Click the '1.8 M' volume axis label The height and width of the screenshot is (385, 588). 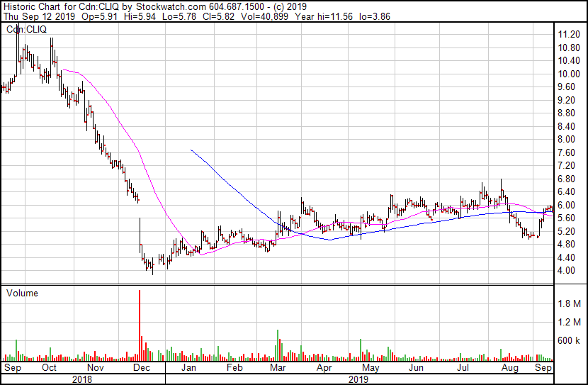tap(570, 303)
